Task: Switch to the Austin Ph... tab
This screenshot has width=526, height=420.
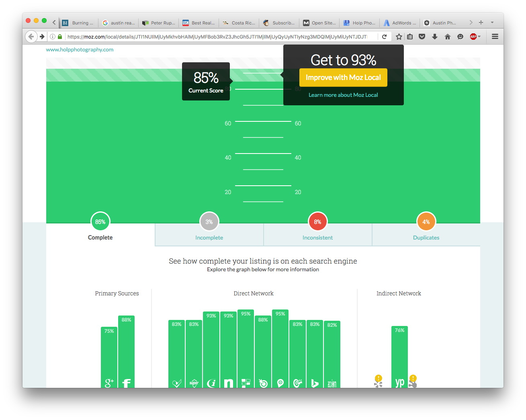Action: pos(440,23)
